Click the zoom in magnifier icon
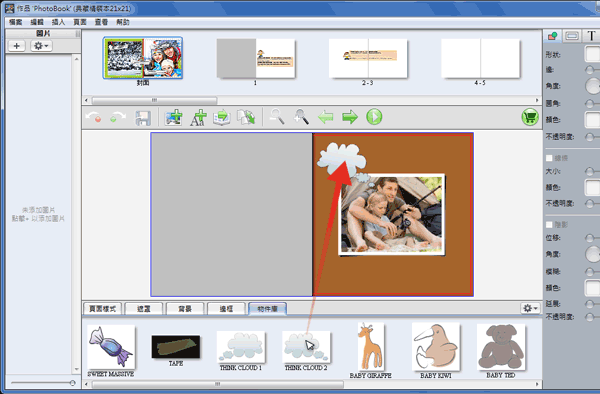Image resolution: width=600 pixels, height=394 pixels. [x=301, y=117]
